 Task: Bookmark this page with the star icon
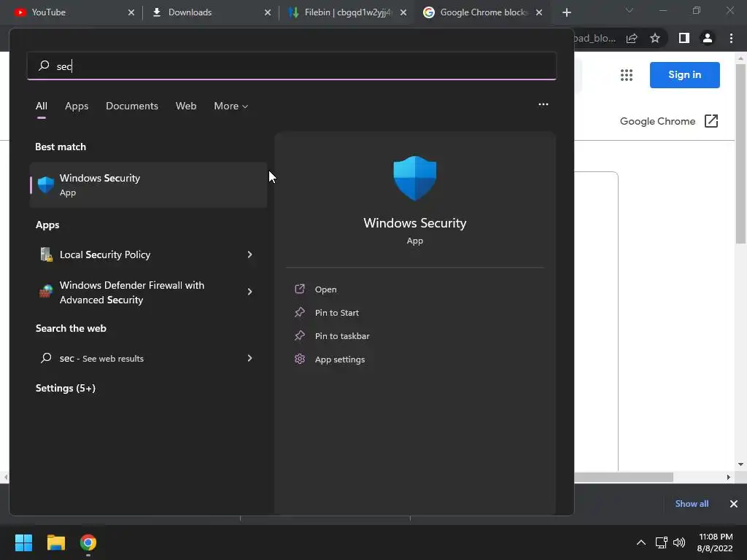[655, 39]
